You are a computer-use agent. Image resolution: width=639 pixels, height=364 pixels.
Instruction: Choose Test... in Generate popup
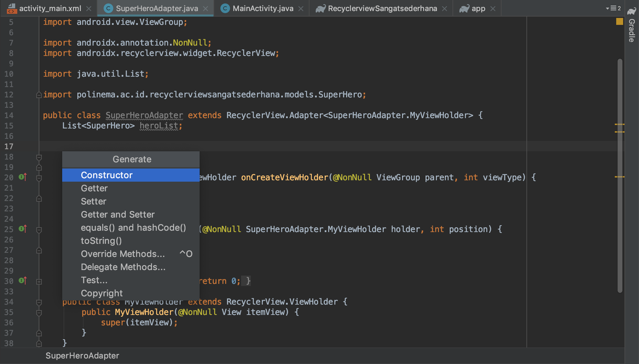pos(131,280)
